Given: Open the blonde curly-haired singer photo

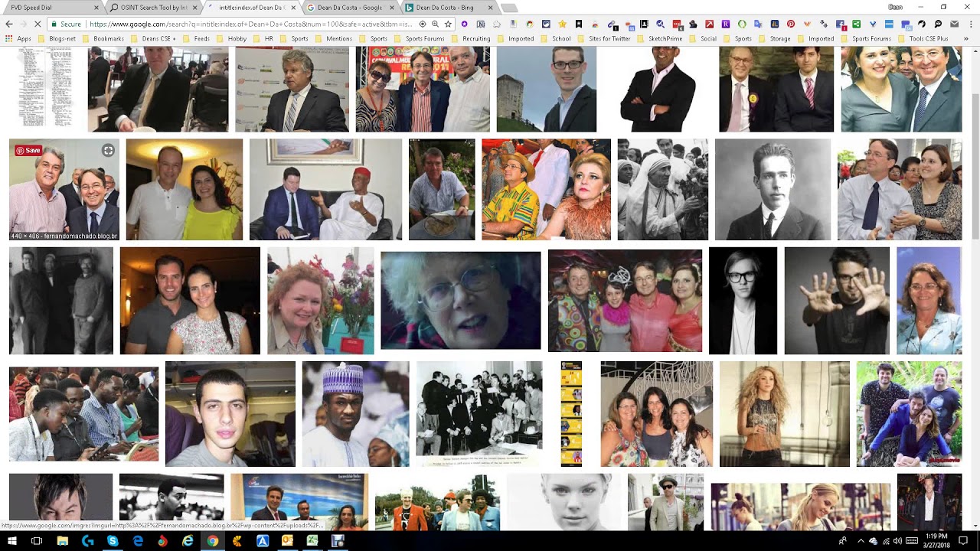Looking at the screenshot, I should click(784, 414).
